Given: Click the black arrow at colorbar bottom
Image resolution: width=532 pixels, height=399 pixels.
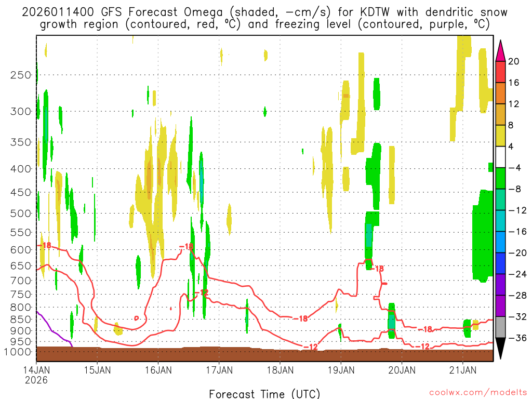Looking at the screenshot, I should (x=500, y=348).
